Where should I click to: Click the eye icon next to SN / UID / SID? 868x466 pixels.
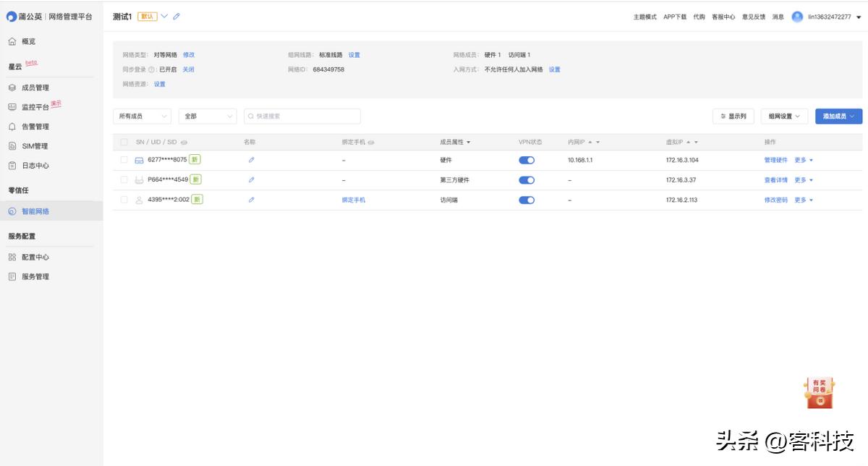pos(184,143)
